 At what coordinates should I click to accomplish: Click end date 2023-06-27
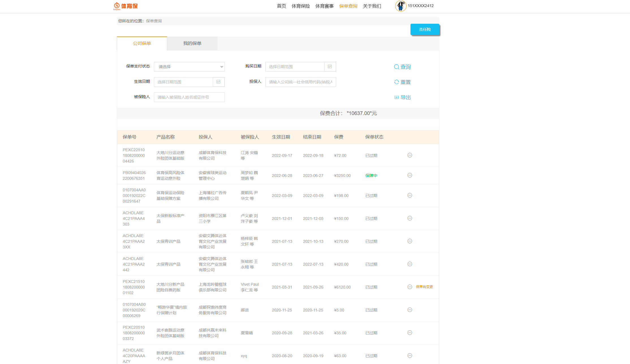point(313,175)
